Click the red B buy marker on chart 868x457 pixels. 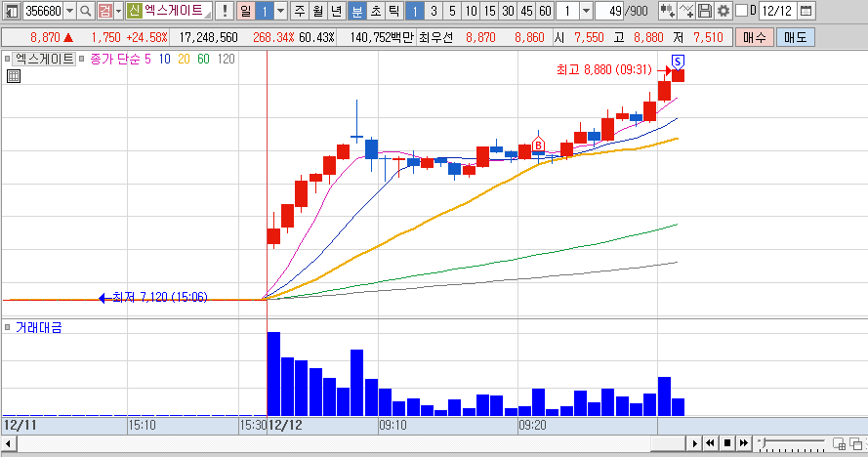538,145
